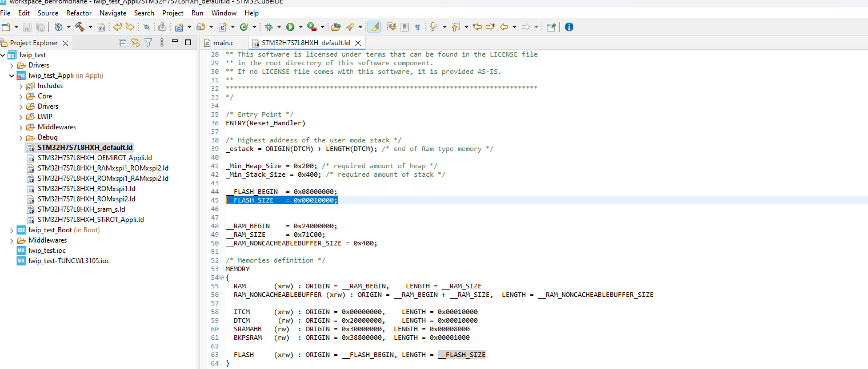Screen dimensions: 868x369
Task: Click the Undo arrow in the toolbar
Action: (x=117, y=27)
